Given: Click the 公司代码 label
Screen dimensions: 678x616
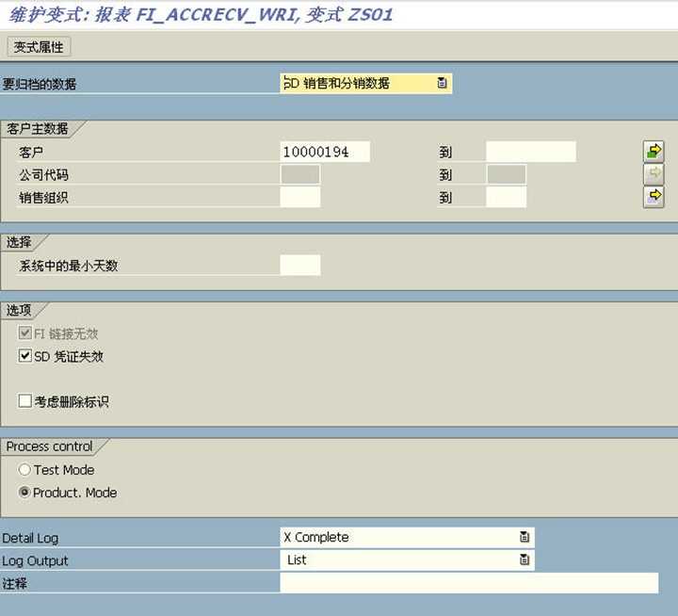Looking at the screenshot, I should pos(43,175).
